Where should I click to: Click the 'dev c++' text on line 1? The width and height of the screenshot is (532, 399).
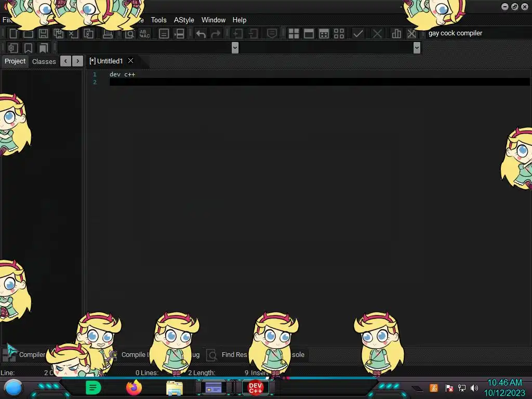coord(122,74)
